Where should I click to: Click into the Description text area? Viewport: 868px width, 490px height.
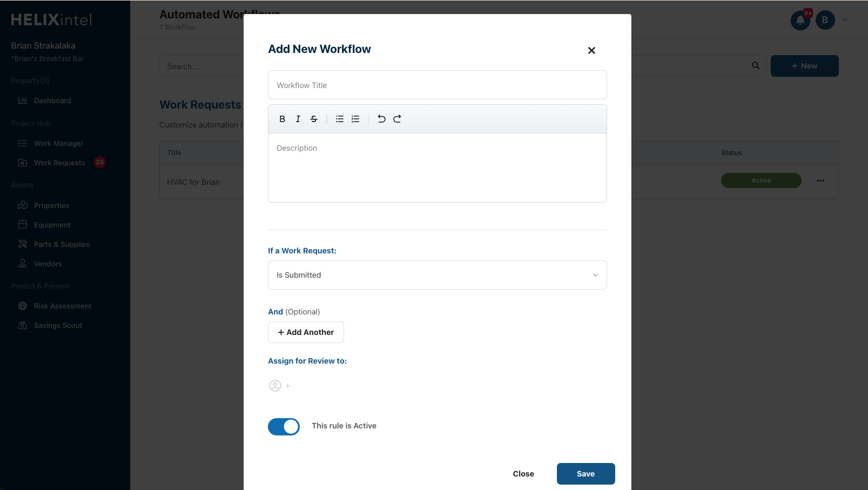tap(438, 168)
